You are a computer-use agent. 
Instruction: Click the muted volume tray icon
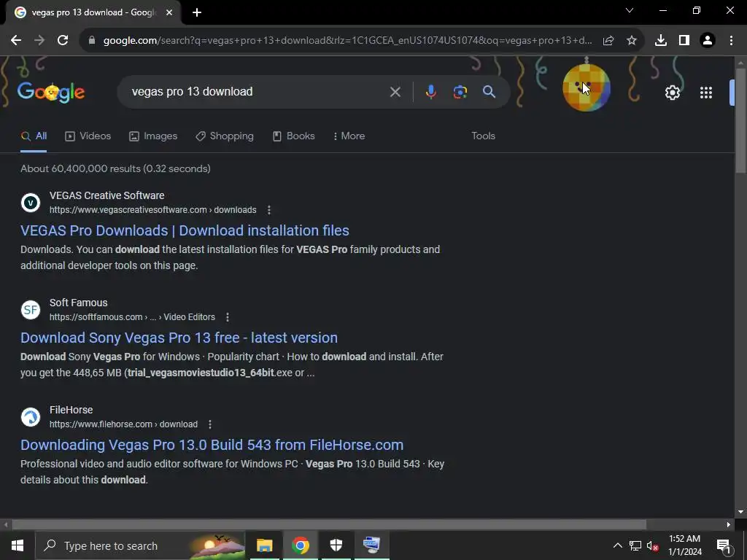tap(653, 545)
